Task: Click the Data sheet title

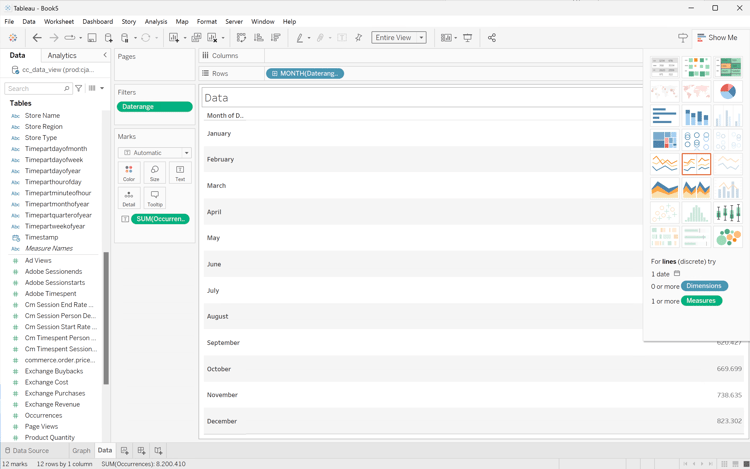Action: (x=216, y=98)
